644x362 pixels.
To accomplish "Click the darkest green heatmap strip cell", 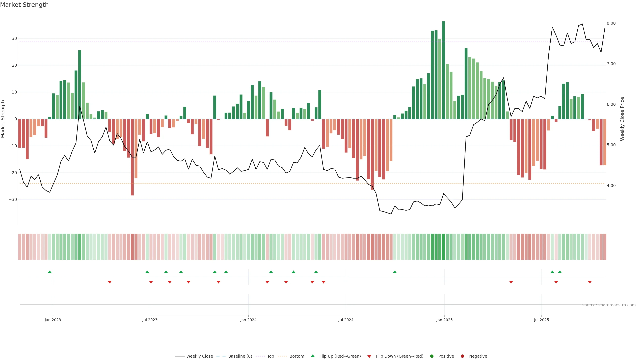I will [x=443, y=247].
